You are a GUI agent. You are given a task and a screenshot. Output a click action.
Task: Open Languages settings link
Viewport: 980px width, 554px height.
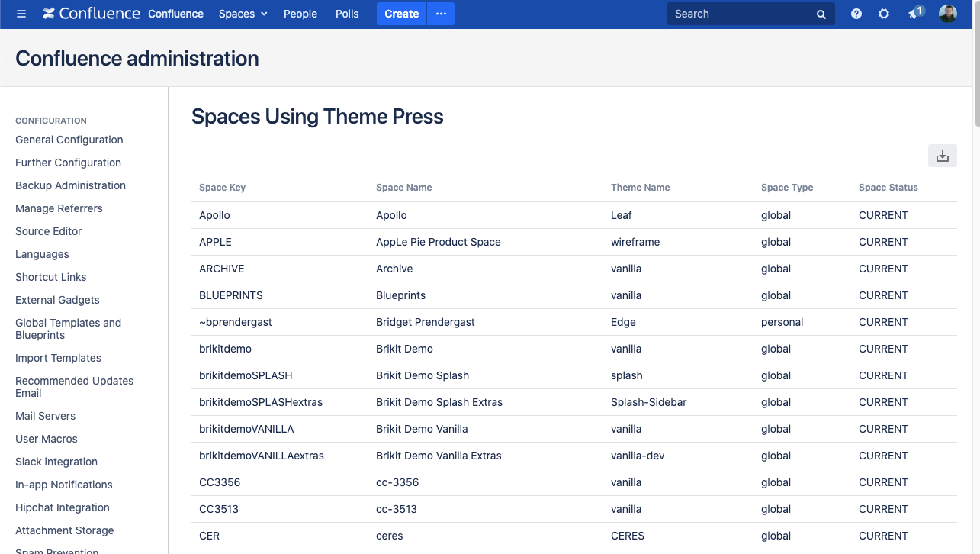click(x=42, y=254)
